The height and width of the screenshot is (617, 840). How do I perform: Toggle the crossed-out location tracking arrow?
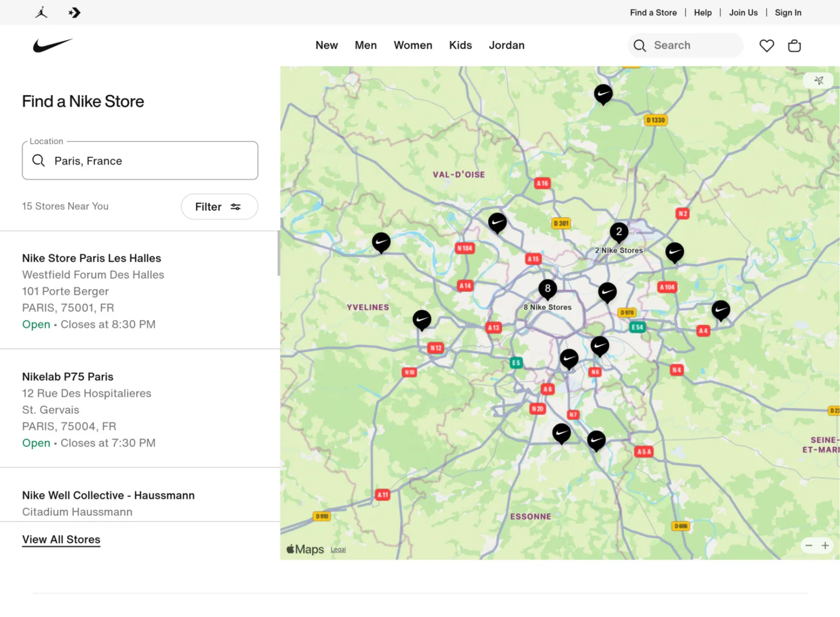click(819, 80)
